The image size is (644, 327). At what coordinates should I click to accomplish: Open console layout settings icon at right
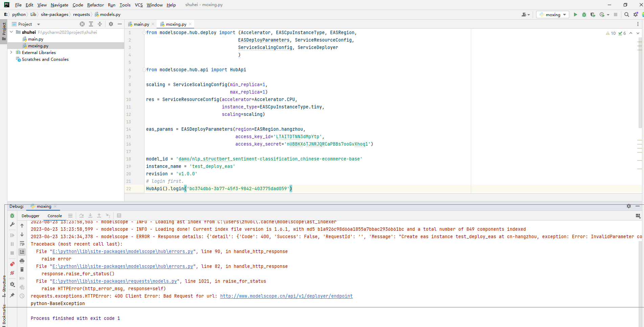(x=638, y=216)
